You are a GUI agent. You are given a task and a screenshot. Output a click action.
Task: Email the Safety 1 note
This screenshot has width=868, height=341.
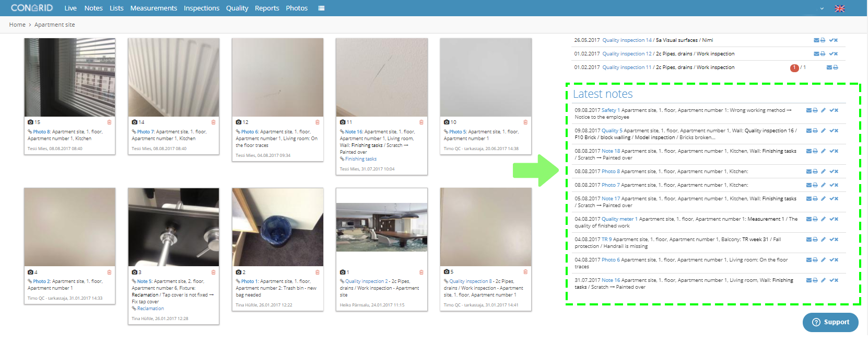(x=809, y=110)
